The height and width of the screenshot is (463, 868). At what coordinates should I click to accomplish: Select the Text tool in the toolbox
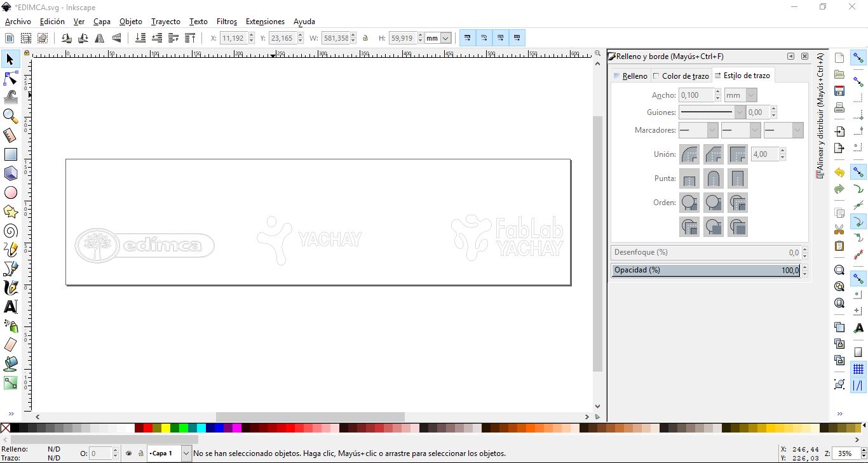[10, 307]
